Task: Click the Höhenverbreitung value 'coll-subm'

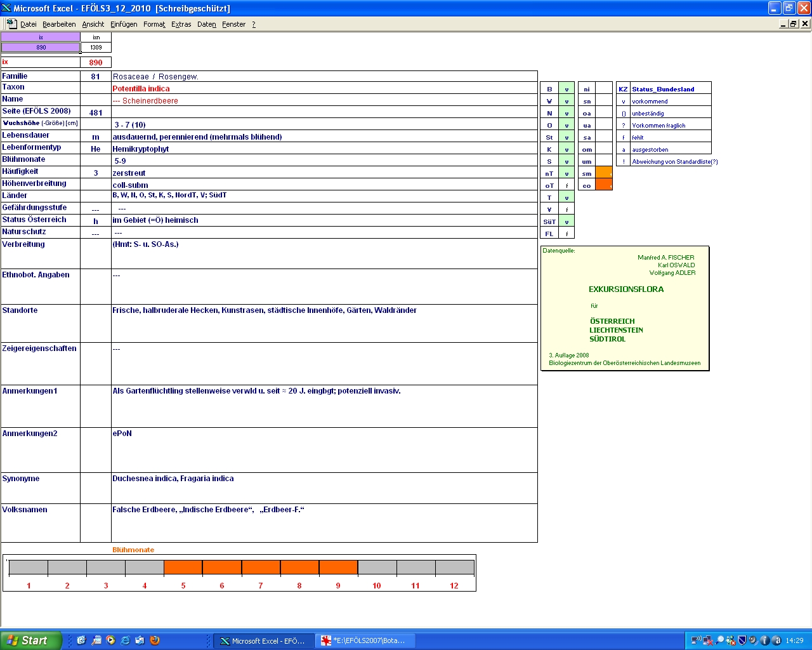Action: point(130,185)
